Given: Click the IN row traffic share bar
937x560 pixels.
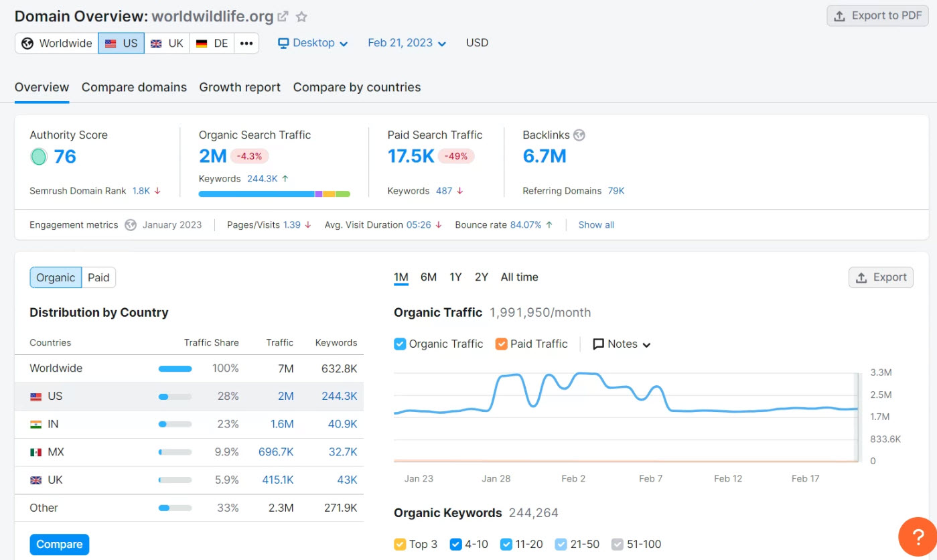Looking at the screenshot, I should (x=175, y=424).
